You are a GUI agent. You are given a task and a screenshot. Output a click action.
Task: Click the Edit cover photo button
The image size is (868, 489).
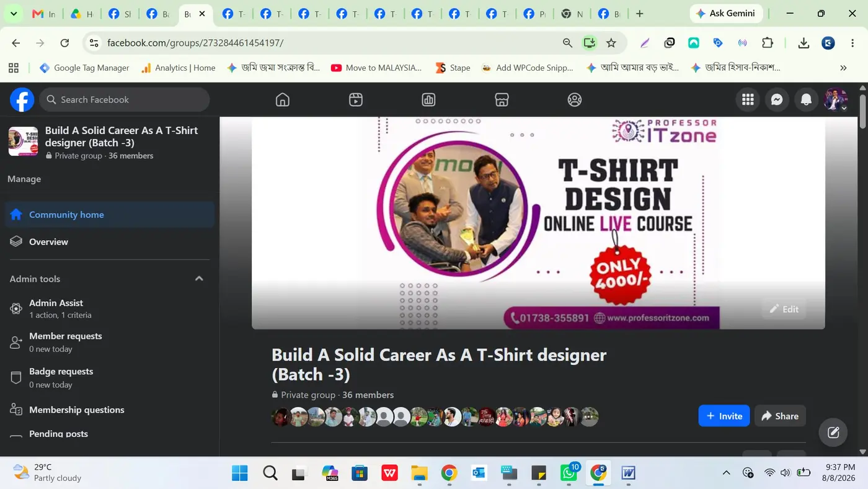pyautogui.click(x=784, y=309)
